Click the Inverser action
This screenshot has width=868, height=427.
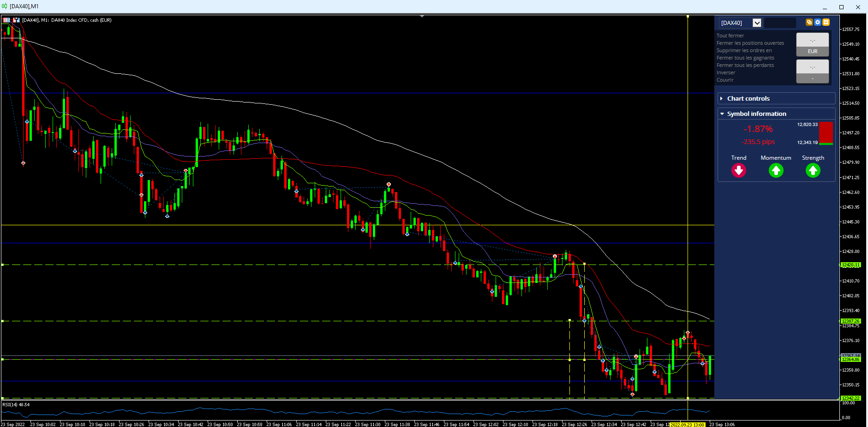point(726,72)
